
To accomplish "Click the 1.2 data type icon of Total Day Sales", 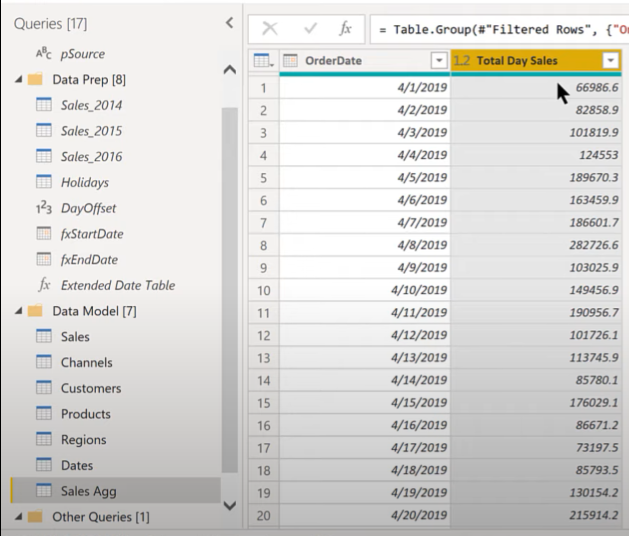I will 461,61.
